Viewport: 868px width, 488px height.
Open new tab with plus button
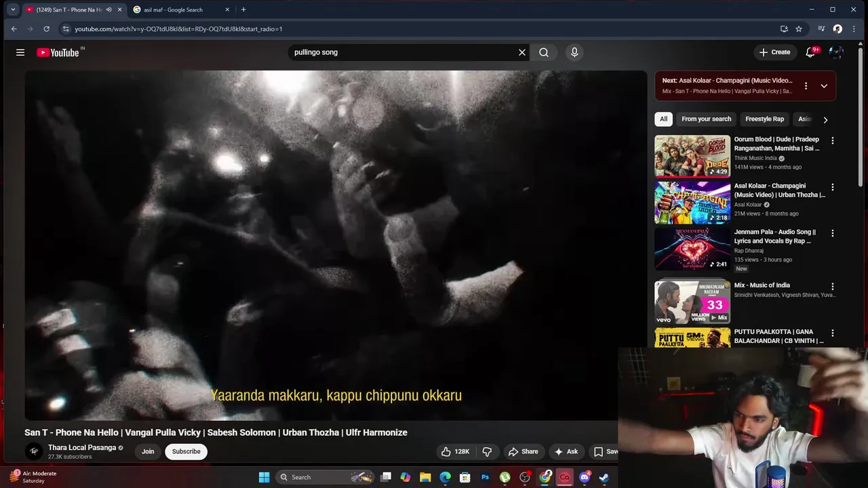[243, 9]
